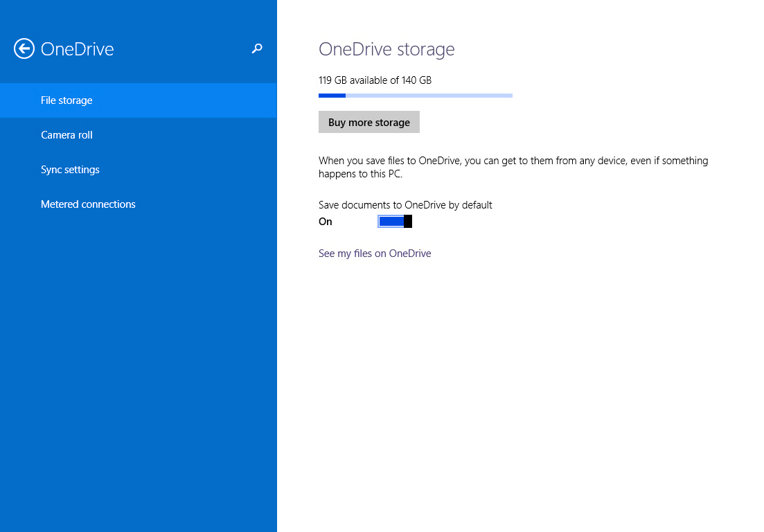Click the '119 GB available of 140 GB' text

[x=375, y=80]
